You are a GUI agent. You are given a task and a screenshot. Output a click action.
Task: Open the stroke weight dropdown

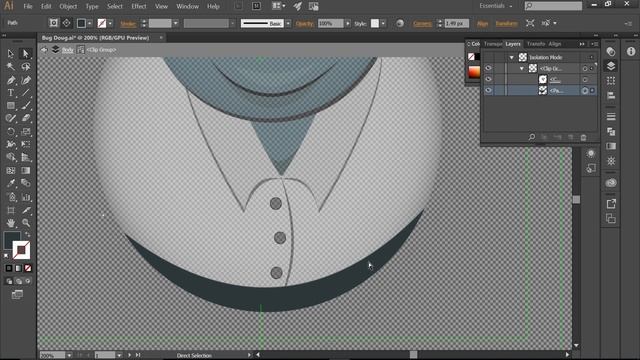[176, 24]
